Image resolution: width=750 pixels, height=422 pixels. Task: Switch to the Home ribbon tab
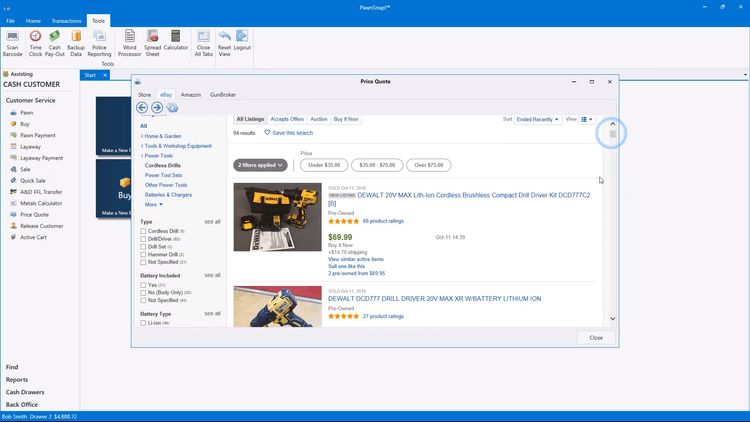(33, 21)
